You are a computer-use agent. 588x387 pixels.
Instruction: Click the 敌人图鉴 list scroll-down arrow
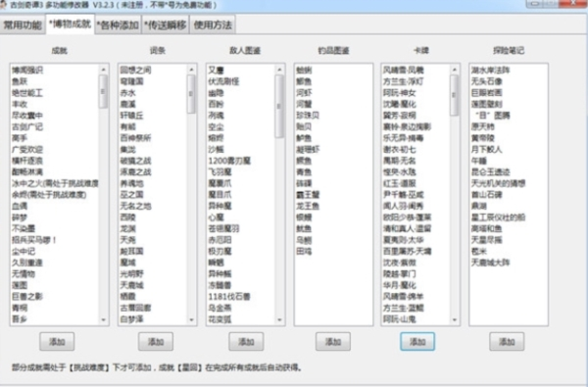(279, 319)
